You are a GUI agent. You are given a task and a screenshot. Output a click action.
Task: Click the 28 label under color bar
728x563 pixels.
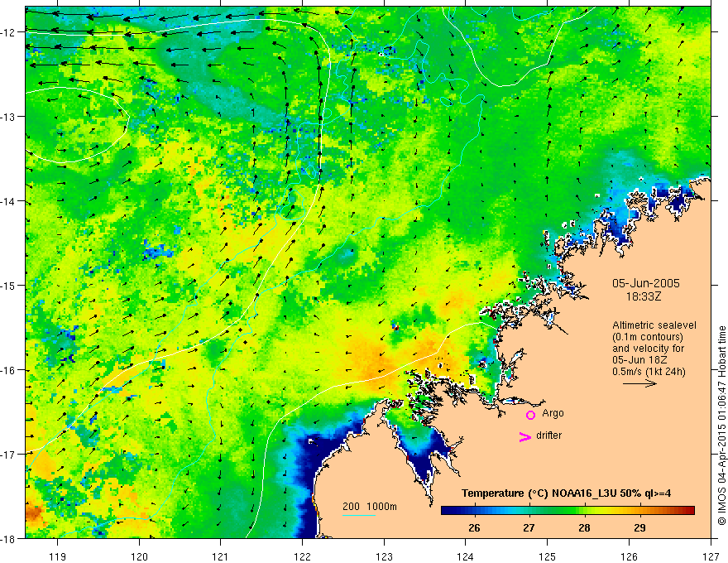click(585, 527)
